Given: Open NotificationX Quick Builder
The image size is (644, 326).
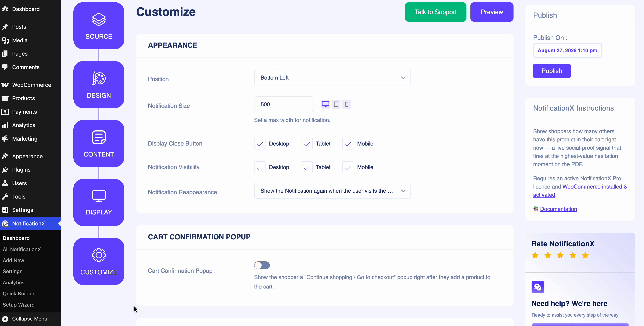Looking at the screenshot, I should (19, 293).
